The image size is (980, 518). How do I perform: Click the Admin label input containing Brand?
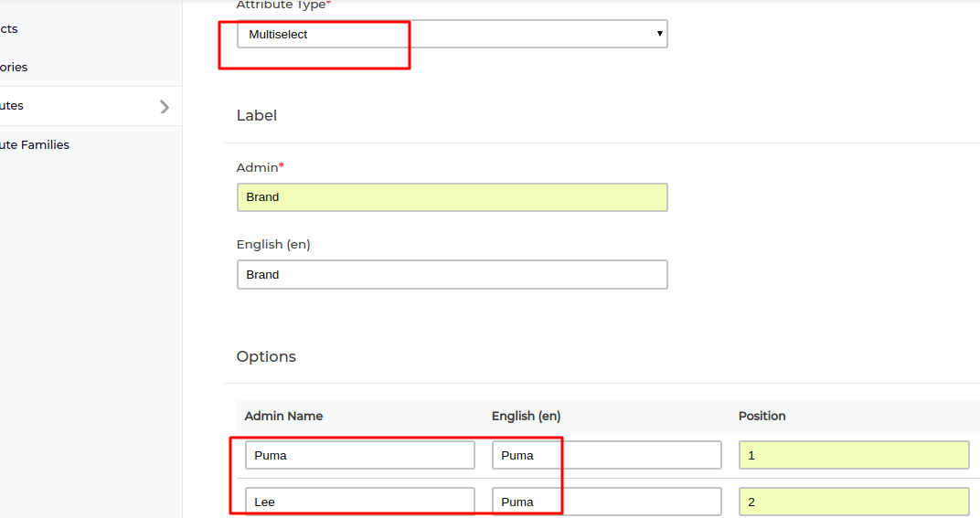(452, 197)
